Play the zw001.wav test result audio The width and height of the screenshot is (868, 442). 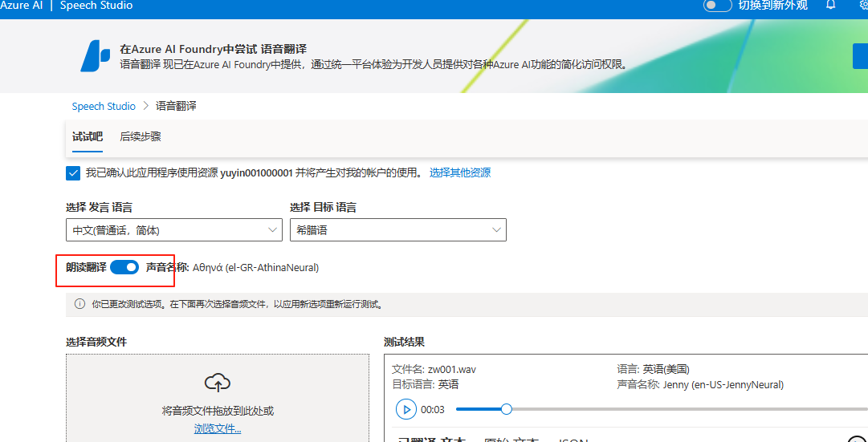pos(406,409)
